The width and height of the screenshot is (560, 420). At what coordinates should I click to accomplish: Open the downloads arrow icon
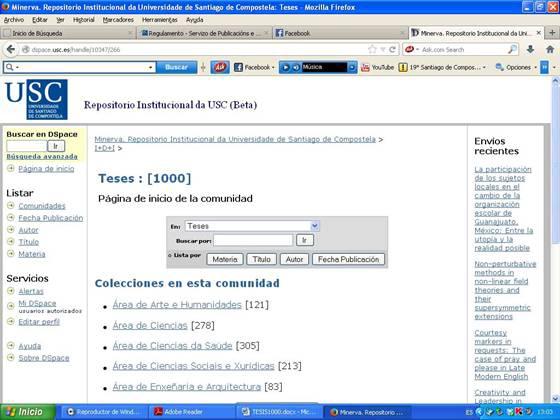(x=530, y=50)
